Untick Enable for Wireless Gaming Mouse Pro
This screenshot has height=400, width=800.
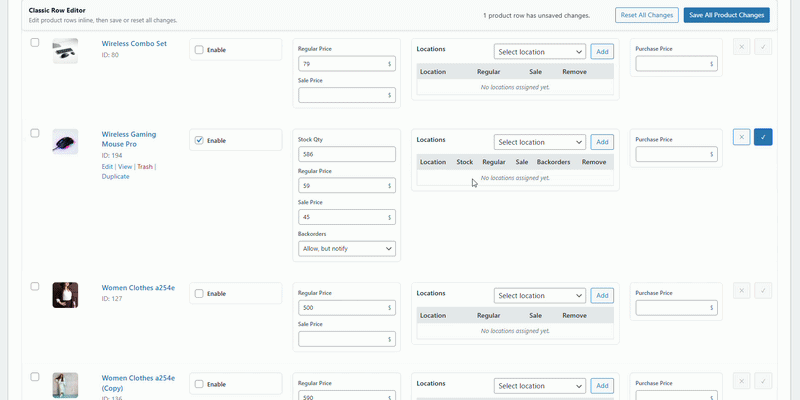coord(199,140)
